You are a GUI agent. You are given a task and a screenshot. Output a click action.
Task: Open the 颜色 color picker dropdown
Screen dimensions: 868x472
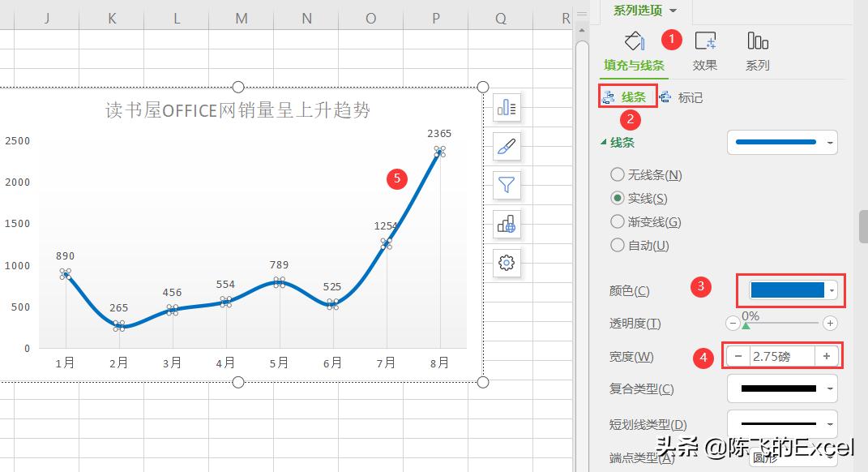(x=830, y=290)
